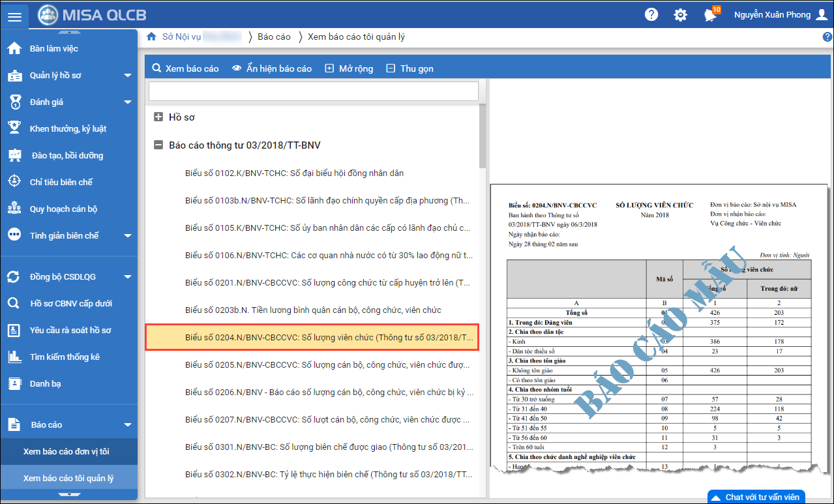Expand the Tinh giản biên chế submenu
This screenshot has height=504, width=834.
[x=128, y=235]
